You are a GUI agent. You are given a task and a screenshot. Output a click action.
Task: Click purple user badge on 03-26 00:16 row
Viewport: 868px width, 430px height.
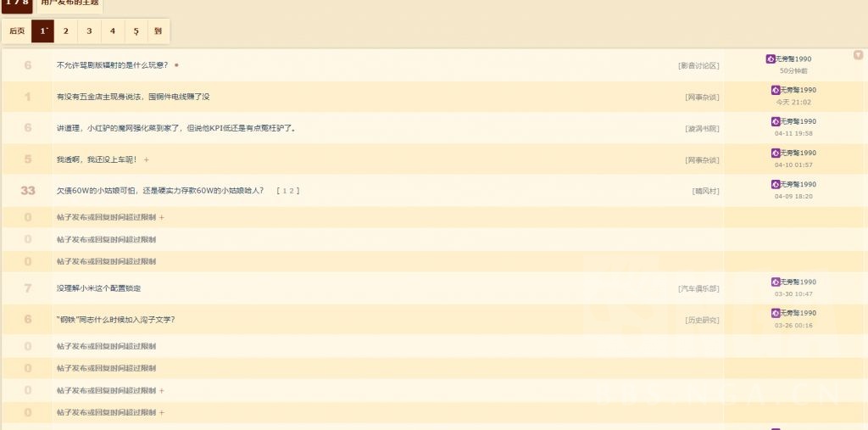[776, 313]
